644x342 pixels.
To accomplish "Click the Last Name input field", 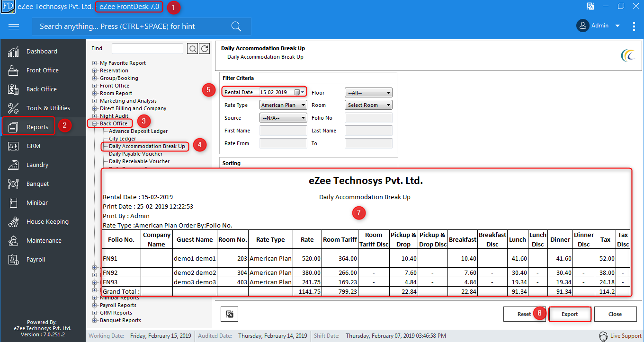I will [x=368, y=131].
